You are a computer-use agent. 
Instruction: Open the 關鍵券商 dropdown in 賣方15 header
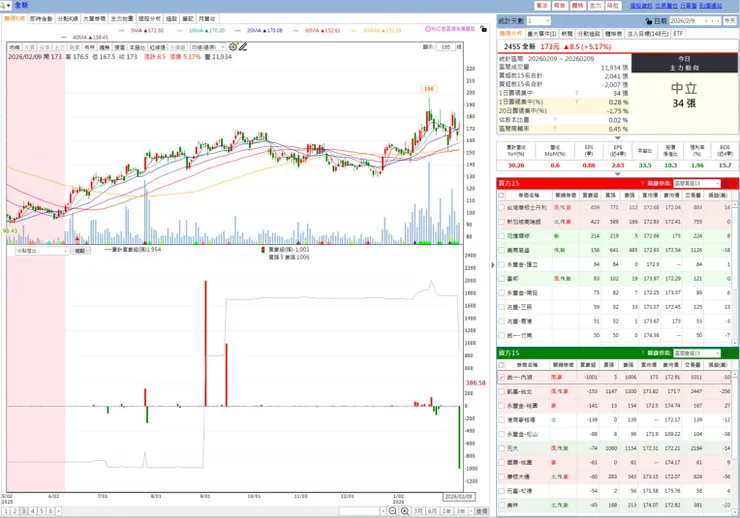tap(697, 353)
